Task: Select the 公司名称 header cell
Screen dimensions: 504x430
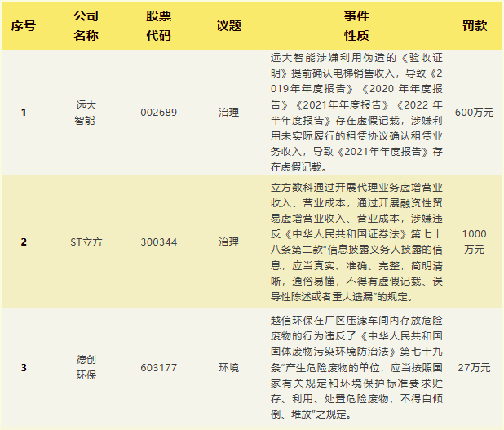Action: point(86,25)
